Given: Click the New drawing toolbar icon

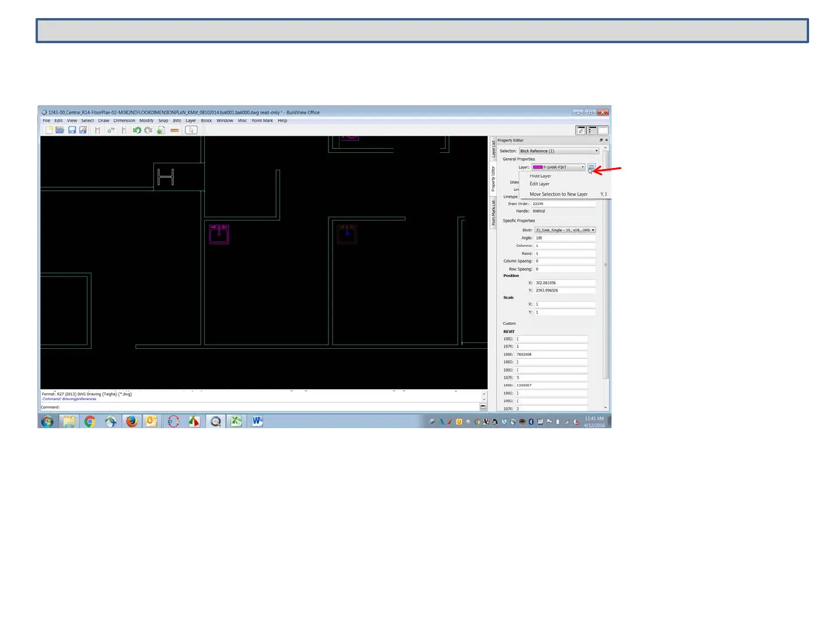Looking at the screenshot, I should point(49,130).
